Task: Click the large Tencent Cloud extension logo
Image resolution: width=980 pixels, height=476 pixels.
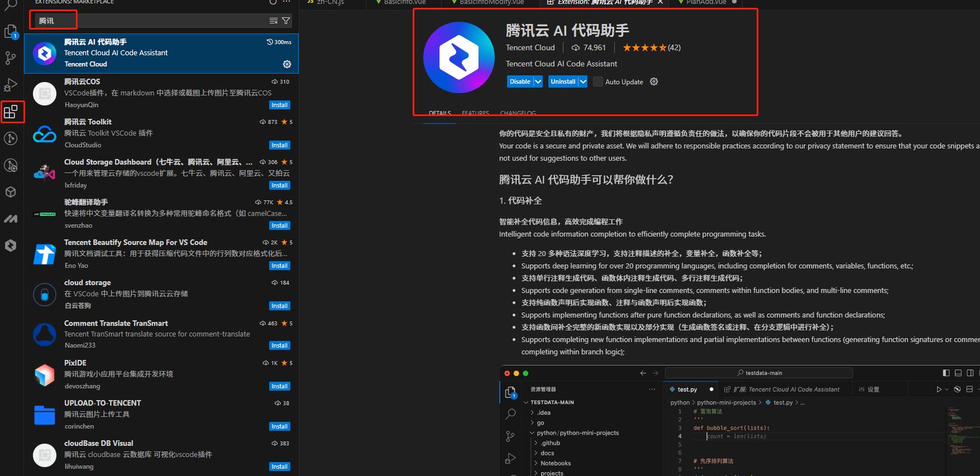Action: [459, 57]
